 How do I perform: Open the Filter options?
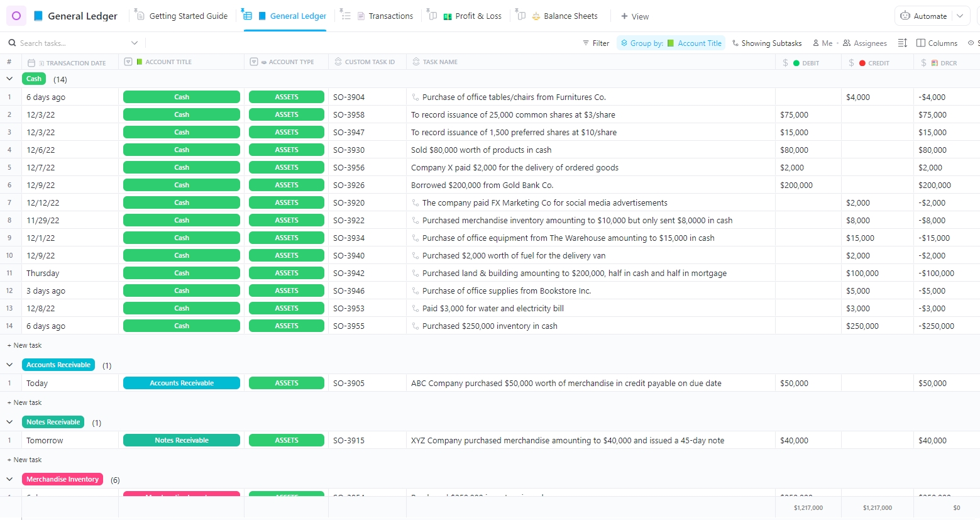point(595,43)
